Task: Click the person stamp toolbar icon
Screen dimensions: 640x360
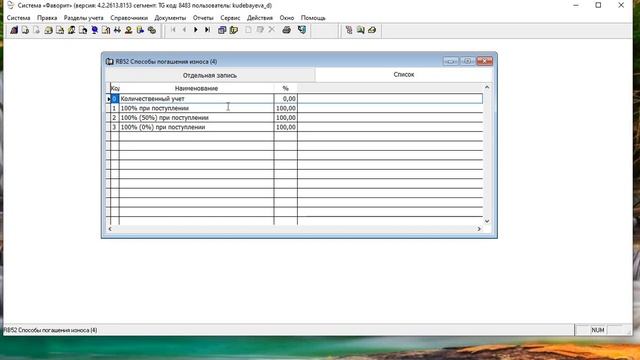Action: pos(129,30)
